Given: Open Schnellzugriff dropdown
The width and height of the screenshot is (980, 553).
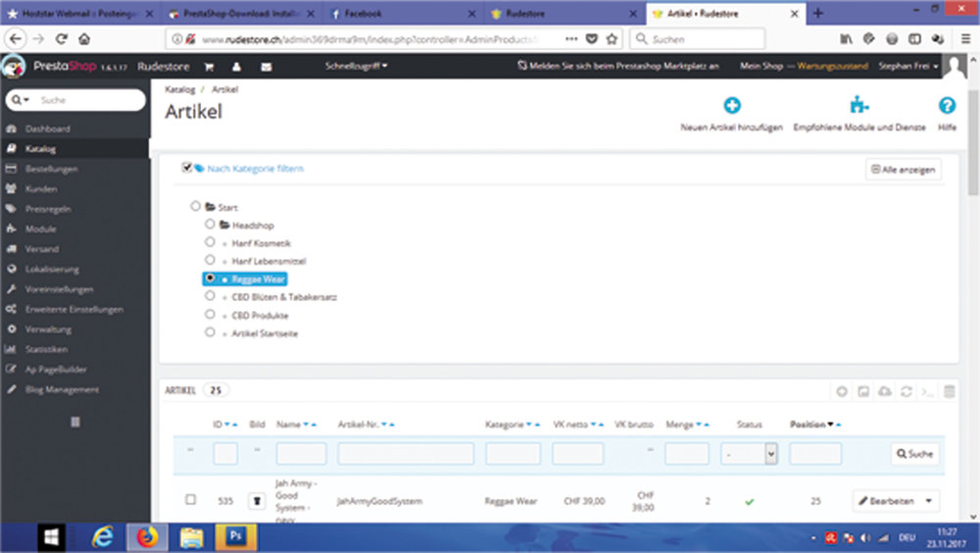Looking at the screenshot, I should [356, 66].
